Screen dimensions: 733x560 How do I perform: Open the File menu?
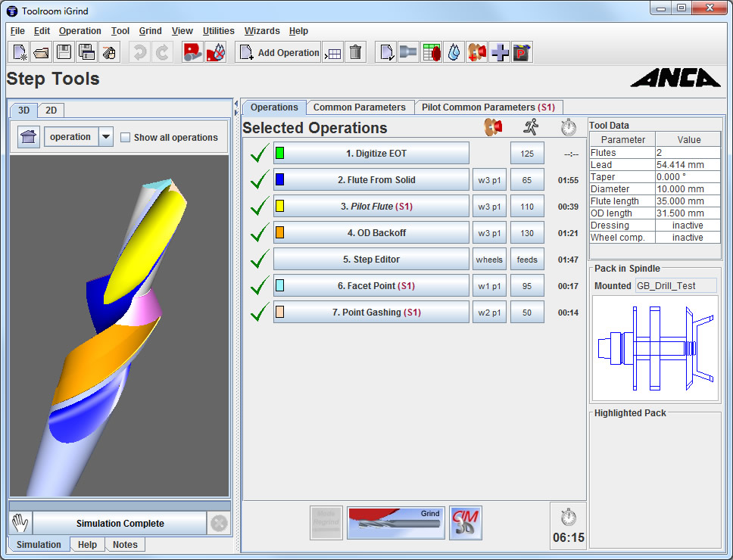tap(17, 31)
